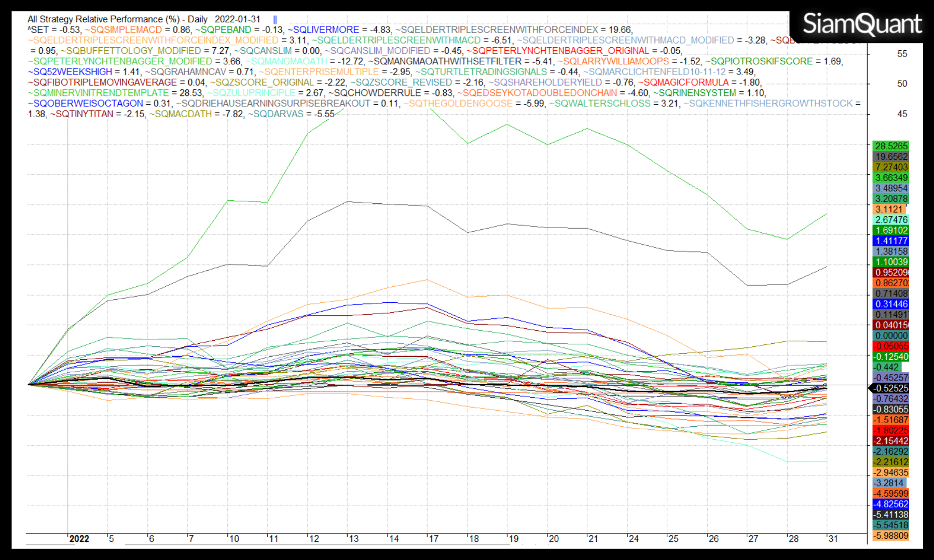This screenshot has height=560, width=934.
Task: Click the SQDARVAS legend label
Action: 278,114
